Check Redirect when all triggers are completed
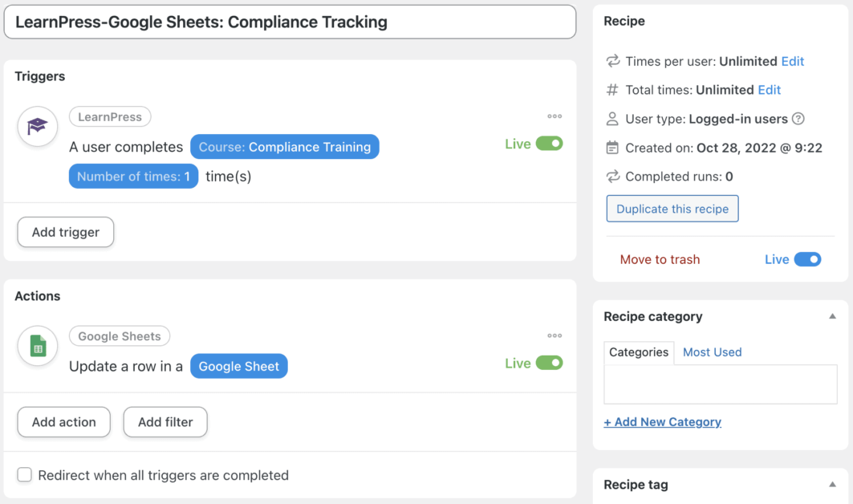Screen dimensions: 853x504 click(x=25, y=475)
